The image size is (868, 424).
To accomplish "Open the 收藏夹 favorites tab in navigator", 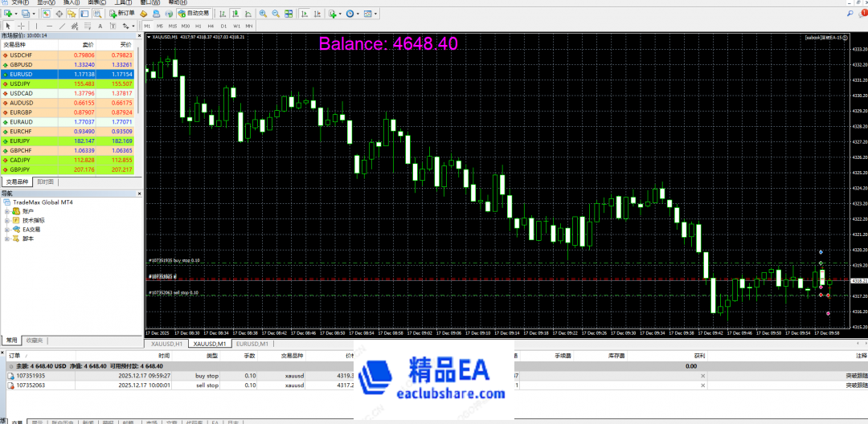I will pos(34,340).
